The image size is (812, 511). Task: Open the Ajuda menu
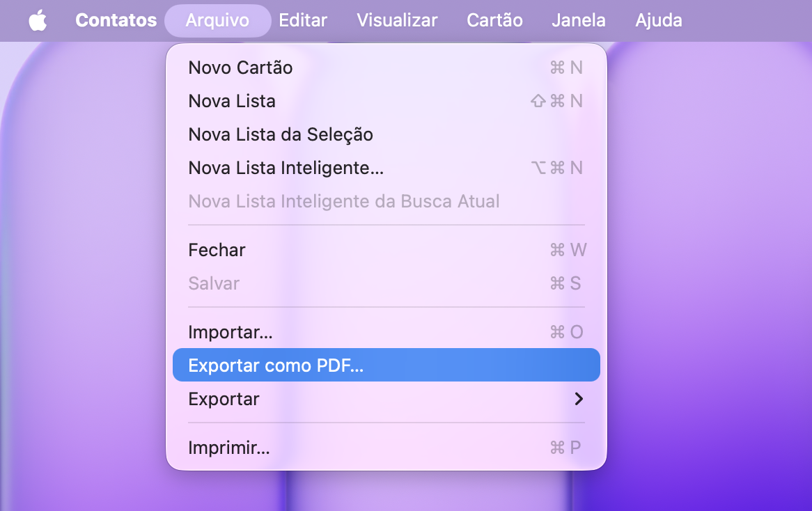tap(659, 20)
